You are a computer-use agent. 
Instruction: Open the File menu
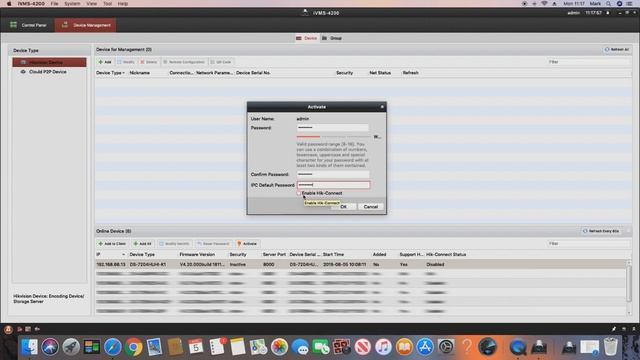pyautogui.click(x=54, y=3)
